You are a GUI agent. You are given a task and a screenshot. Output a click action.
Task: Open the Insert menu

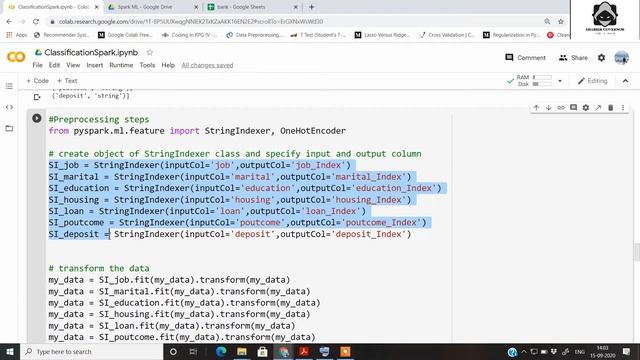click(x=95, y=65)
